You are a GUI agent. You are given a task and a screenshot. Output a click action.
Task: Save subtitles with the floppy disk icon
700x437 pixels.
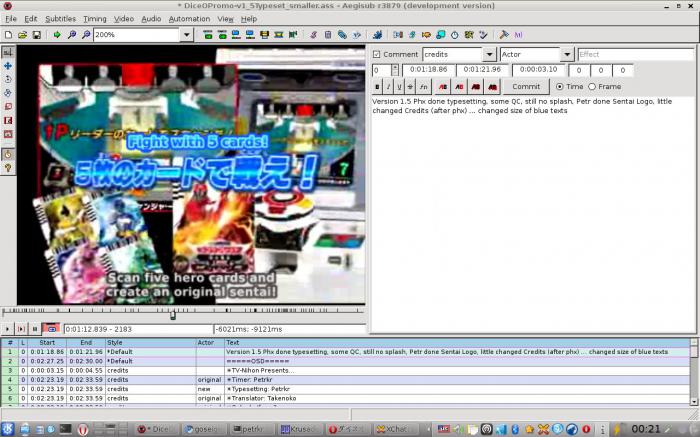pyautogui.click(x=37, y=34)
